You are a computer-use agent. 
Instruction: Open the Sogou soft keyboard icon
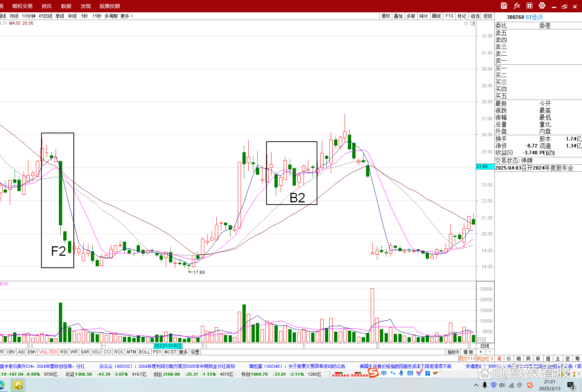[410, 373]
